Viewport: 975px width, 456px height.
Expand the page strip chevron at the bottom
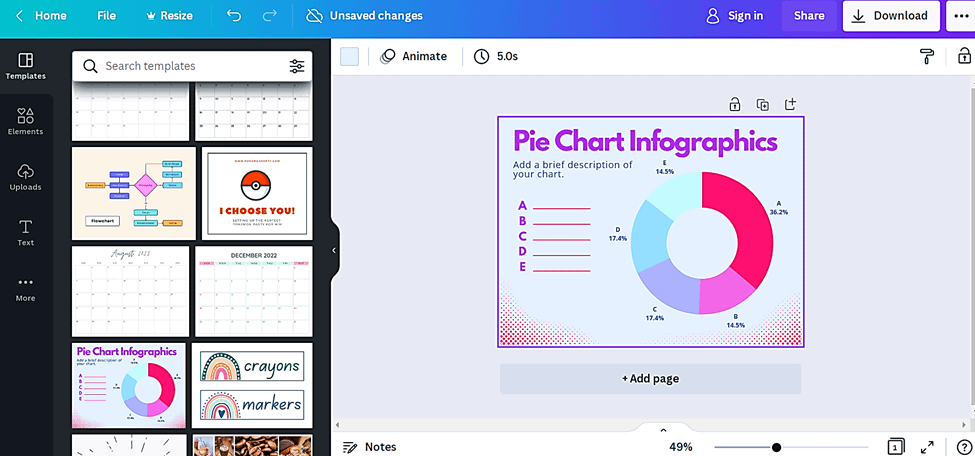coord(663,430)
